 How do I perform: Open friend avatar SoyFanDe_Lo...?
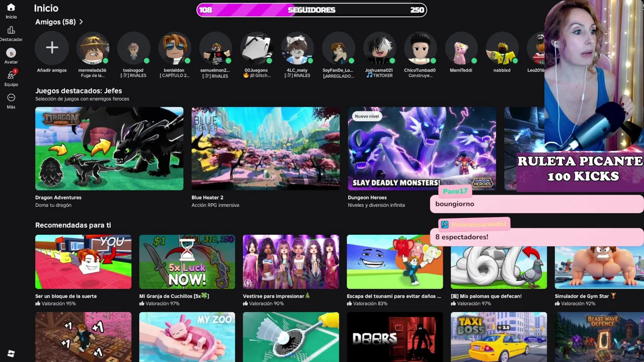click(338, 48)
